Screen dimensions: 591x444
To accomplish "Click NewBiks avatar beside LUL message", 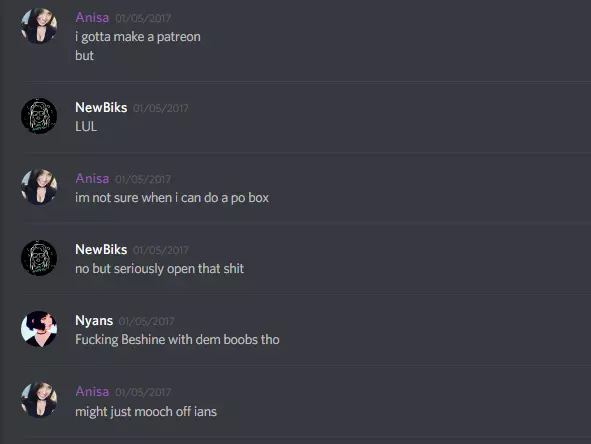I will 39,116.
